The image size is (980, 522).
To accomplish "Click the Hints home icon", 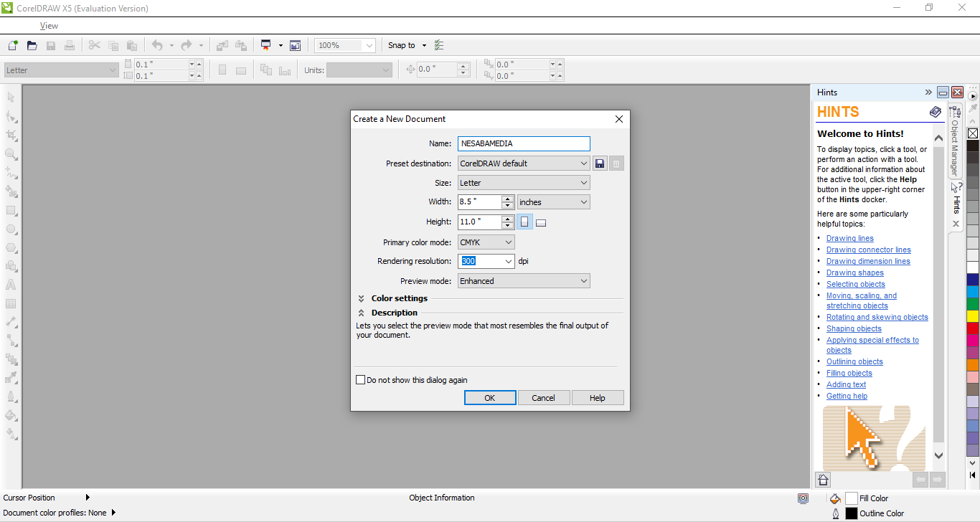I will click(x=824, y=480).
